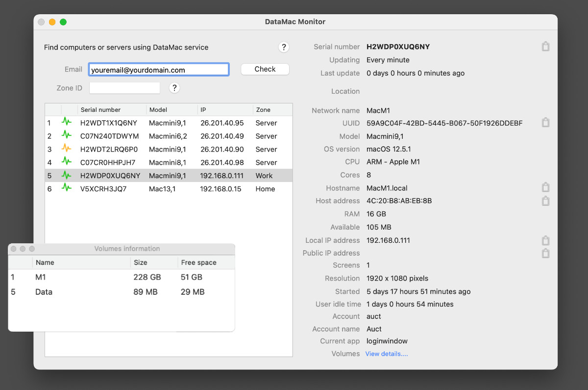The image size is (588, 390).
Task: Copy the Public IP address clipboard icon
Action: pos(545,253)
